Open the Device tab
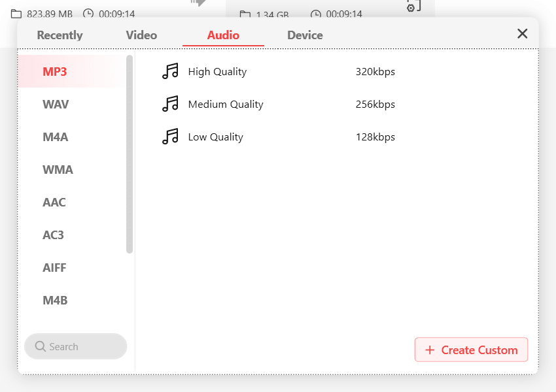 click(x=305, y=35)
